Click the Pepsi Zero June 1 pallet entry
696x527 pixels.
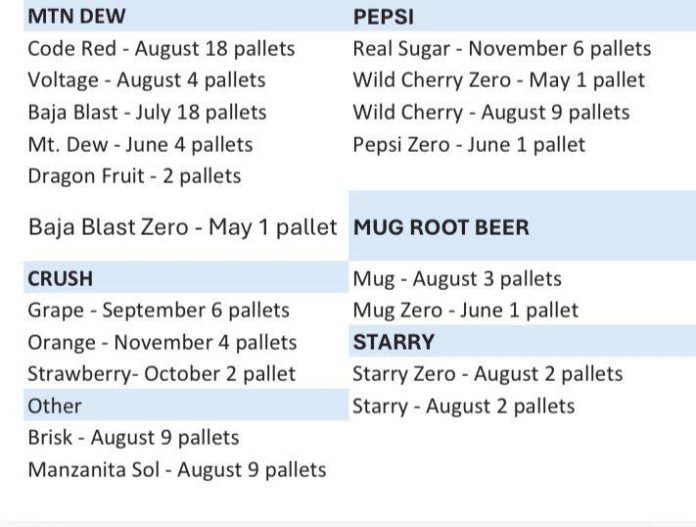click(x=469, y=144)
